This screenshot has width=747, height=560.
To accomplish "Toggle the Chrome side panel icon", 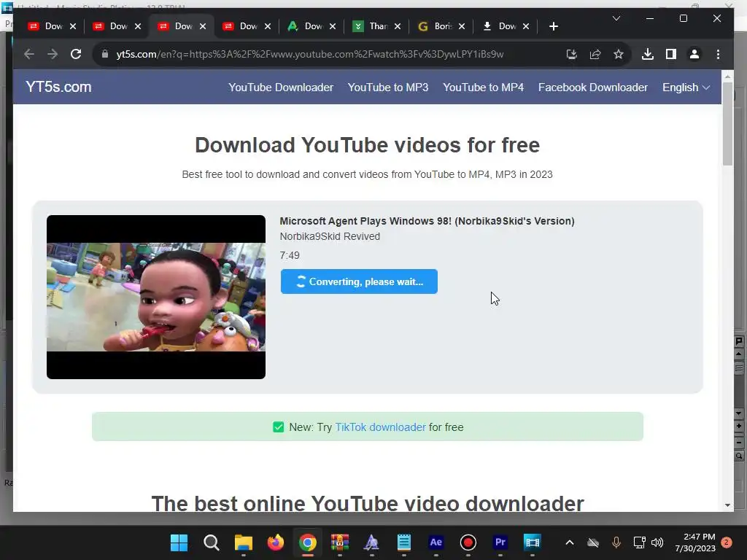I will pyautogui.click(x=671, y=54).
